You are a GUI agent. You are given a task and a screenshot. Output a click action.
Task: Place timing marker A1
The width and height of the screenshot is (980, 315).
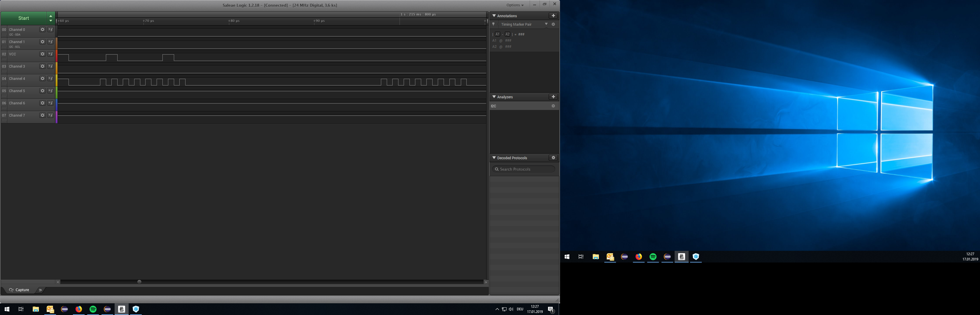497,34
